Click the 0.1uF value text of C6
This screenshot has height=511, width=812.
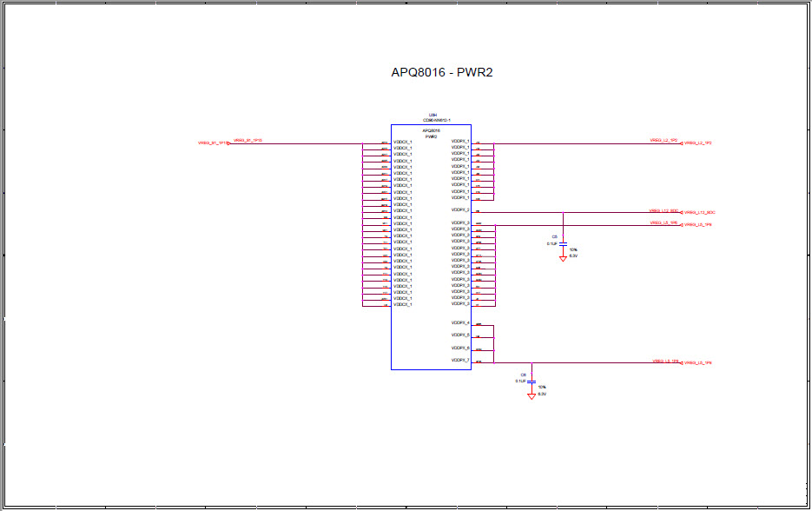519,381
